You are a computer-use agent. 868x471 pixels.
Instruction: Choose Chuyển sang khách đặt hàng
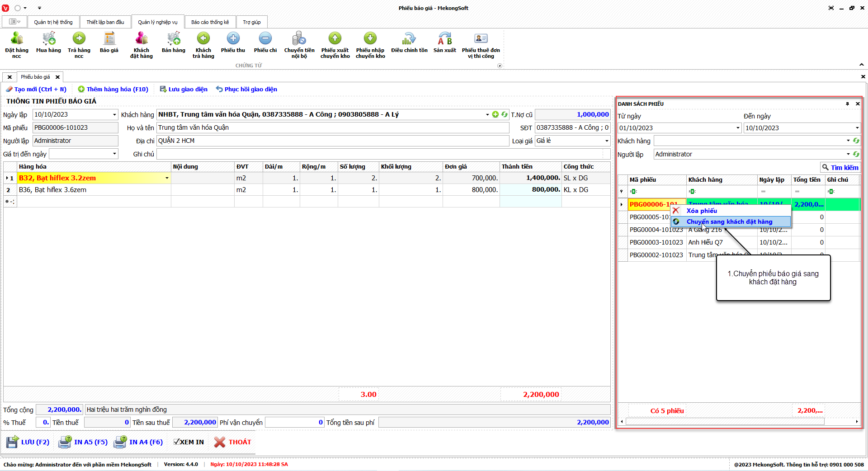729,221
